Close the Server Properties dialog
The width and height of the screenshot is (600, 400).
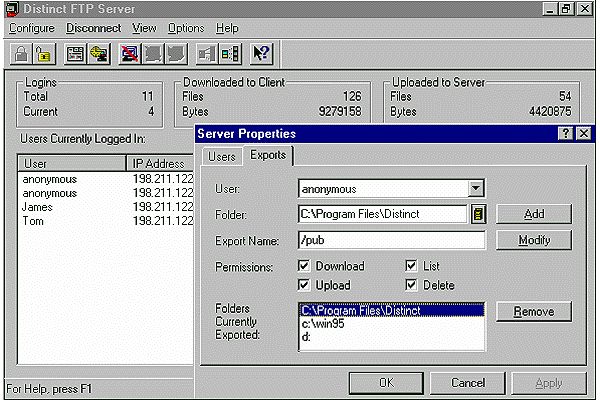click(584, 134)
